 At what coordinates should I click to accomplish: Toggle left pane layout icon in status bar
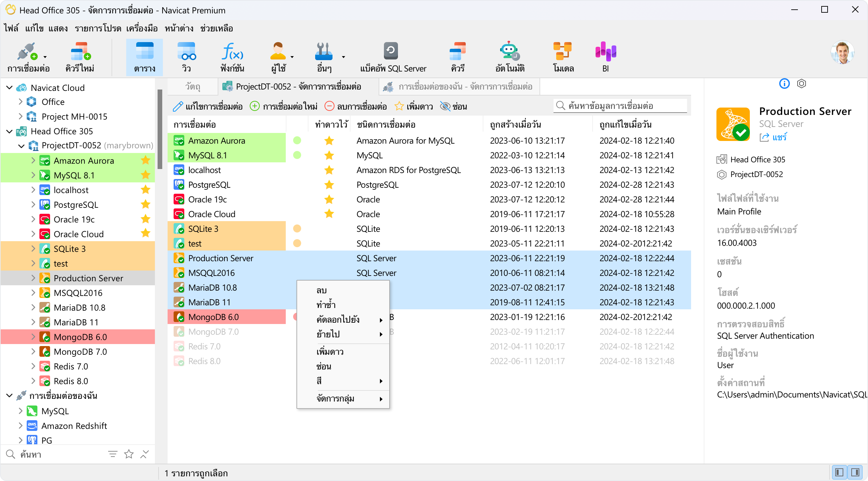839,472
